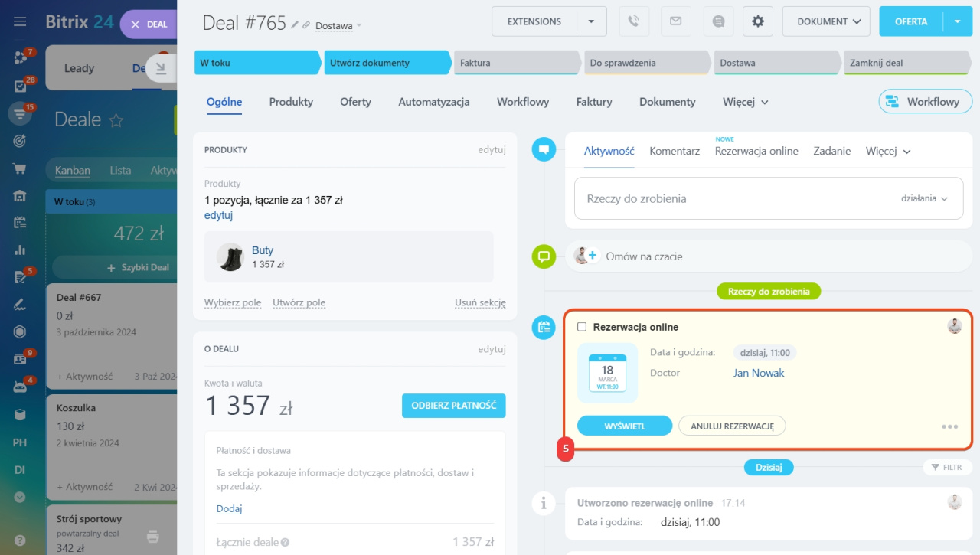The height and width of the screenshot is (555, 980).
Task: Select the Komentarz tab
Action: pyautogui.click(x=675, y=151)
